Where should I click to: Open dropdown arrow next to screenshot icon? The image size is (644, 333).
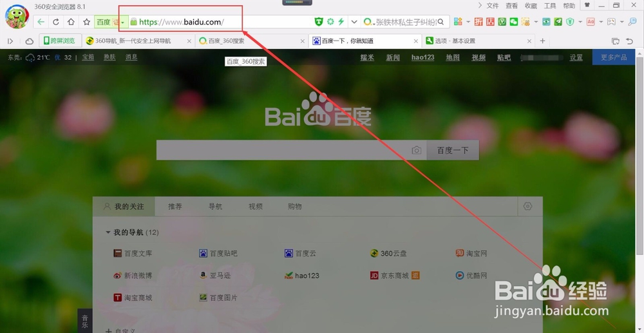tap(621, 22)
